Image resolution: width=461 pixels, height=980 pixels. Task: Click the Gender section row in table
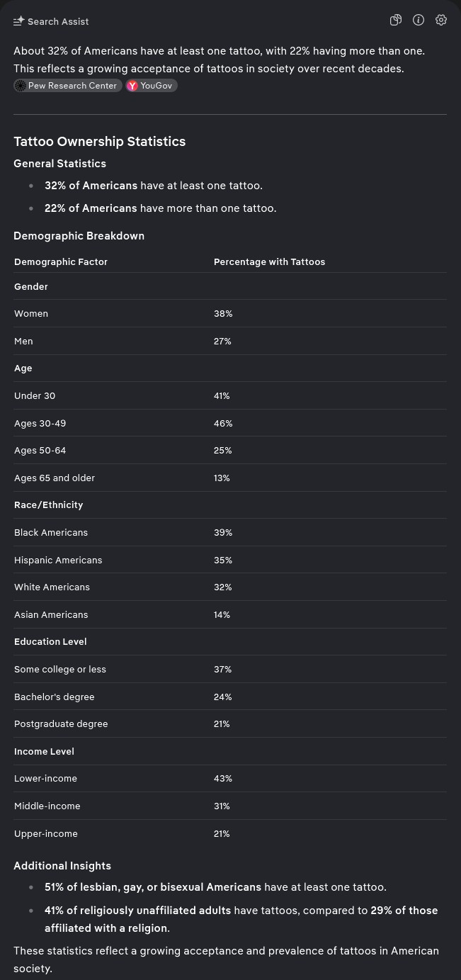31,286
